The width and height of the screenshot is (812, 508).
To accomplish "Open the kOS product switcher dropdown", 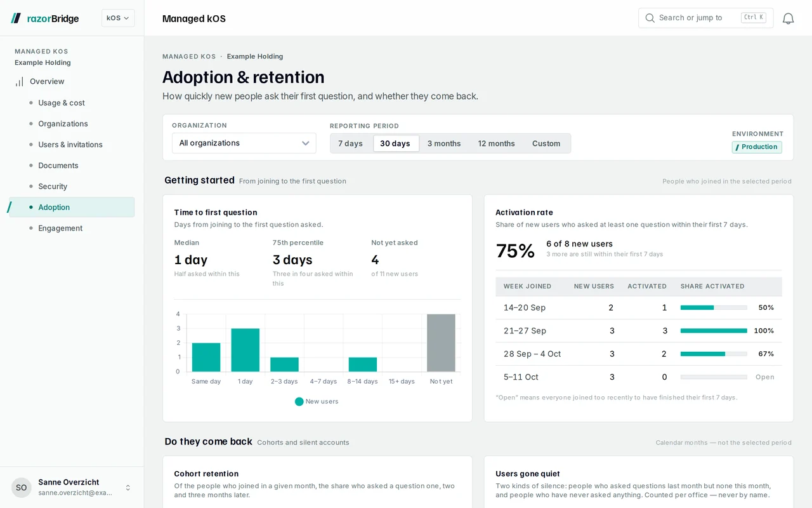I will pyautogui.click(x=118, y=18).
